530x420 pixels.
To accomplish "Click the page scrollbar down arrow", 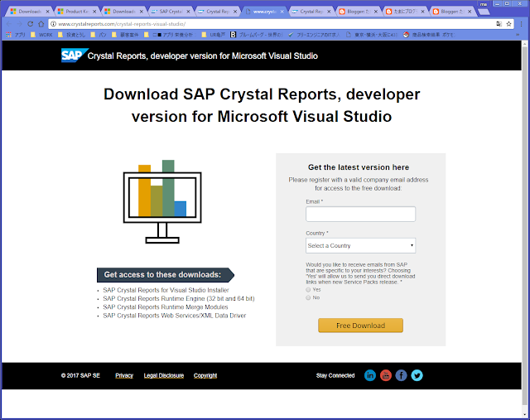I will coord(525,414).
